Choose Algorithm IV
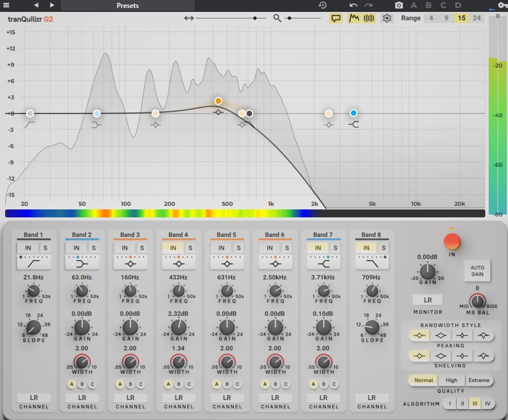 point(488,404)
